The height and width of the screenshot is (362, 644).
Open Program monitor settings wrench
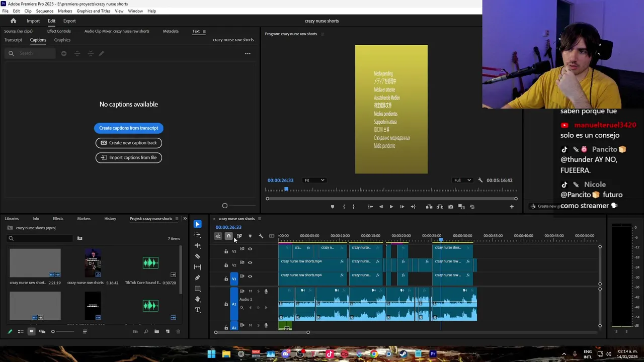coord(480,180)
